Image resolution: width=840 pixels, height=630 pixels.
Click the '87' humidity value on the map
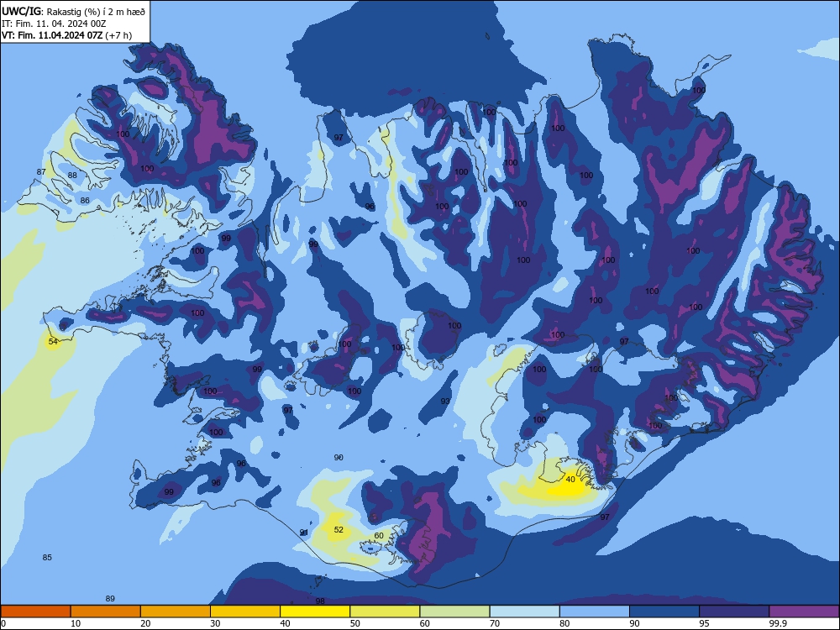(41, 171)
